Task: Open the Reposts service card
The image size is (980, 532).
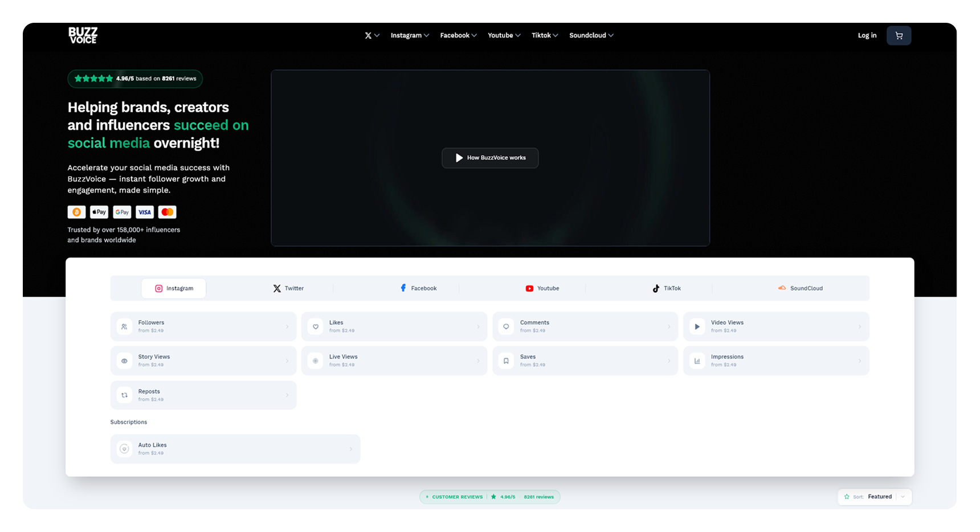Action: [x=203, y=395]
